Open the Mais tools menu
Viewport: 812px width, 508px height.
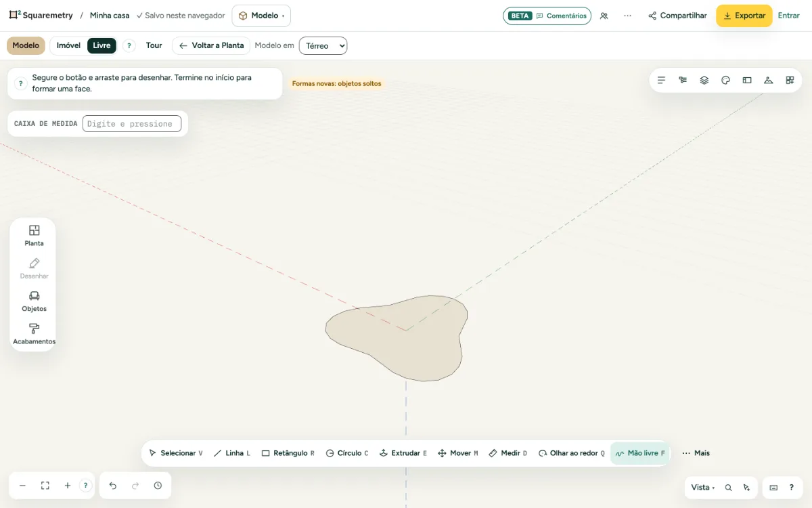[696, 453]
